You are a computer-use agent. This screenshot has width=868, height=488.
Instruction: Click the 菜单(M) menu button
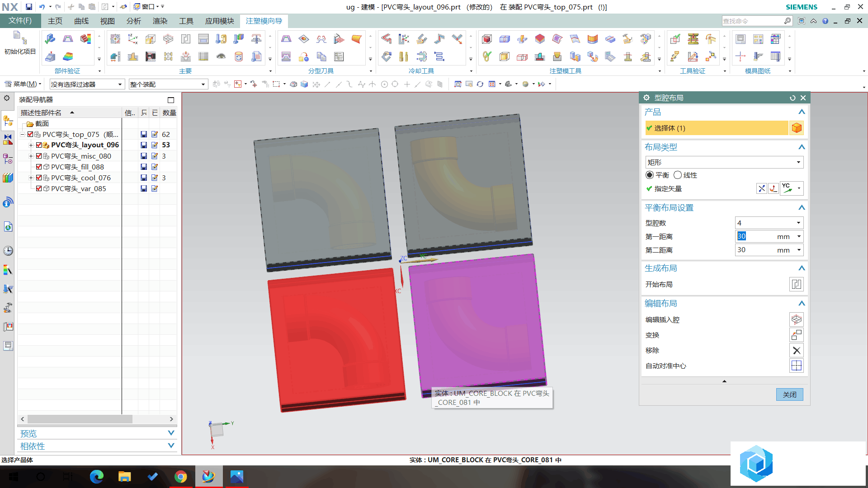click(x=22, y=84)
